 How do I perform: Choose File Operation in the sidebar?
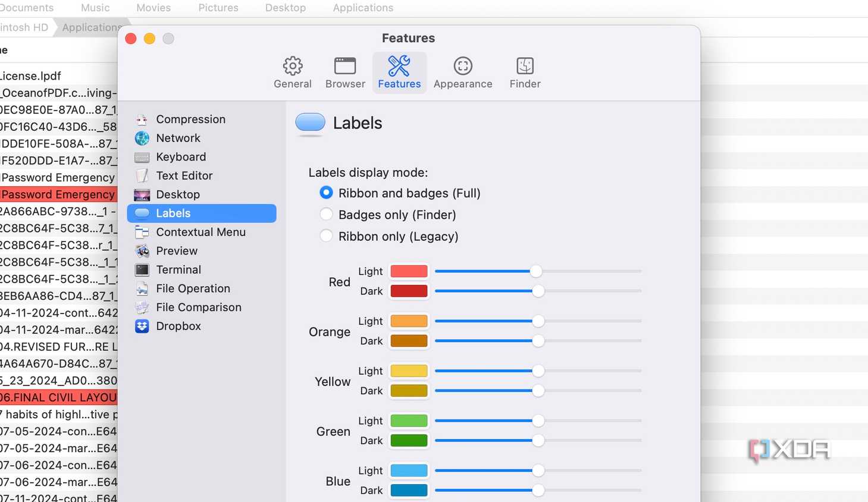click(202, 288)
